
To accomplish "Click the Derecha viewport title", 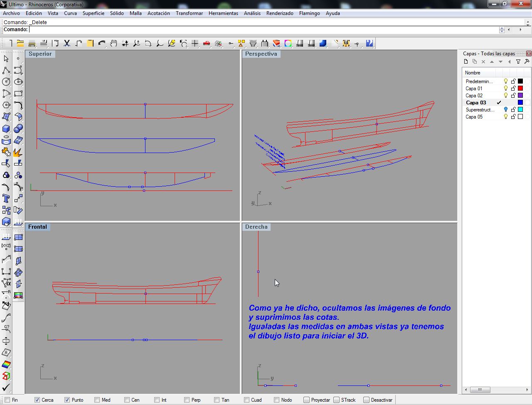I will [256, 227].
